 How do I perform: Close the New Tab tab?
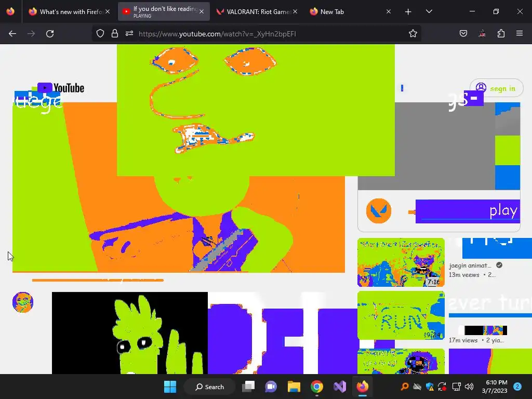pyautogui.click(x=389, y=11)
